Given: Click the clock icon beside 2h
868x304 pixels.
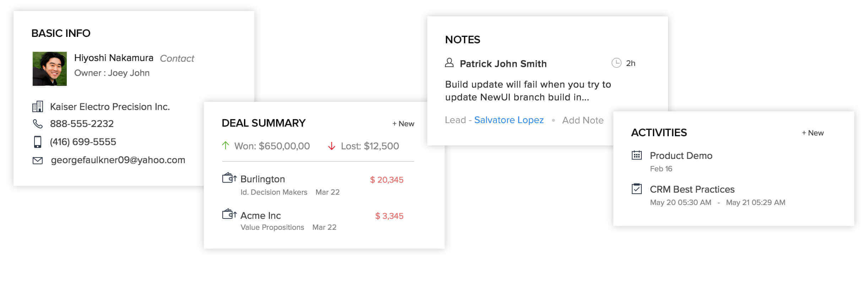Looking at the screenshot, I should point(616,63).
